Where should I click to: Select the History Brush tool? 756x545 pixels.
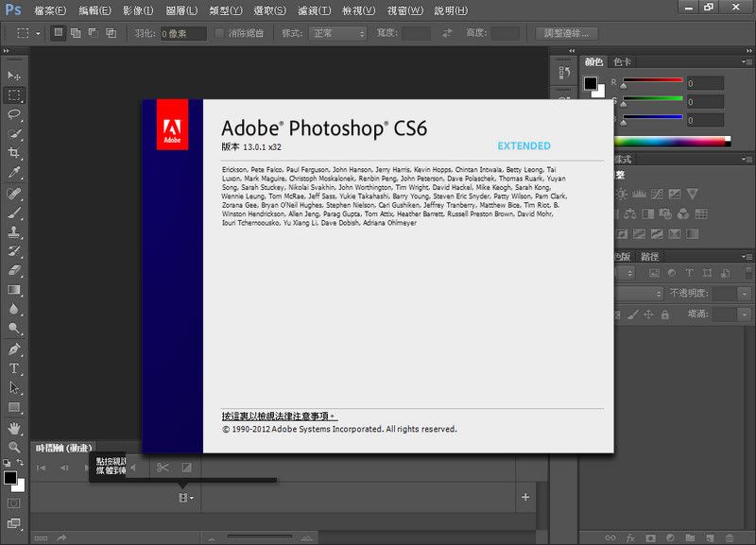14,251
